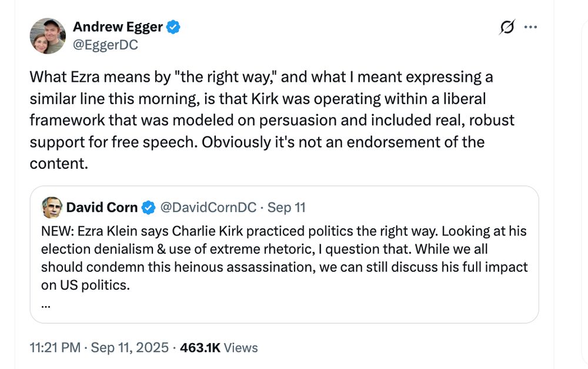The height and width of the screenshot is (369, 588).
Task: Go to the @DavidCornDC handle
Action: coord(208,207)
